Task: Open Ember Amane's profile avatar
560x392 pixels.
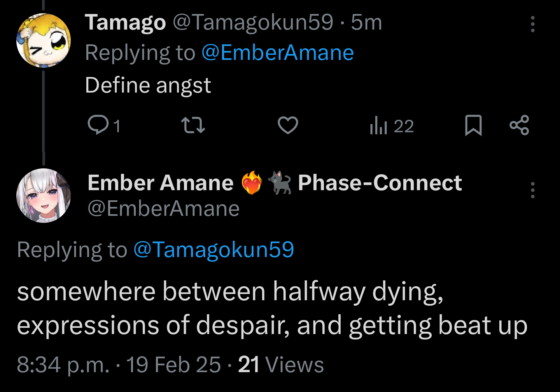Action: coord(44,196)
